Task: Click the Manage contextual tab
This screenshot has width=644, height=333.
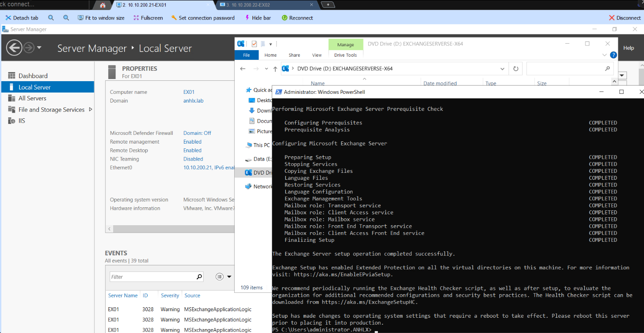Action: click(x=346, y=45)
